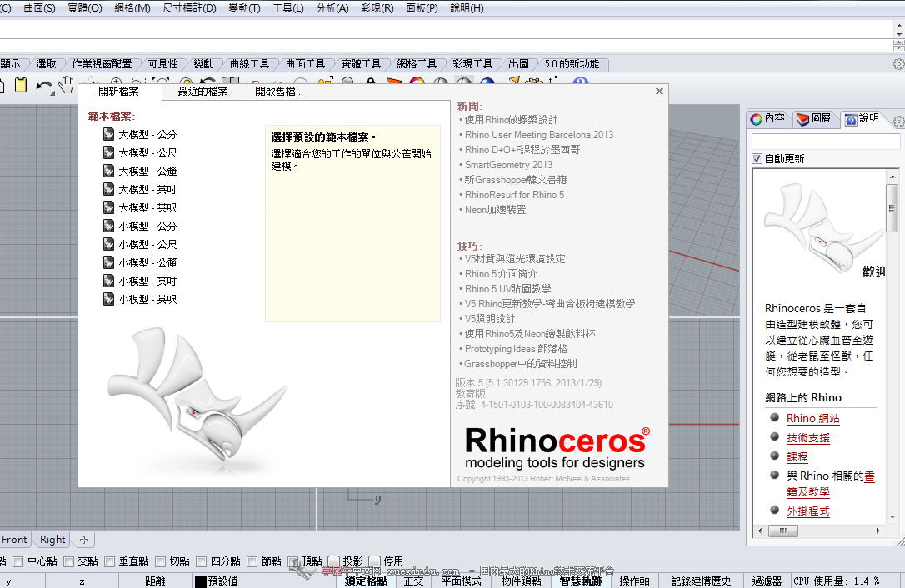Toggle 正交 mode in status bar
Image resolution: width=905 pixels, height=588 pixels.
click(414, 581)
